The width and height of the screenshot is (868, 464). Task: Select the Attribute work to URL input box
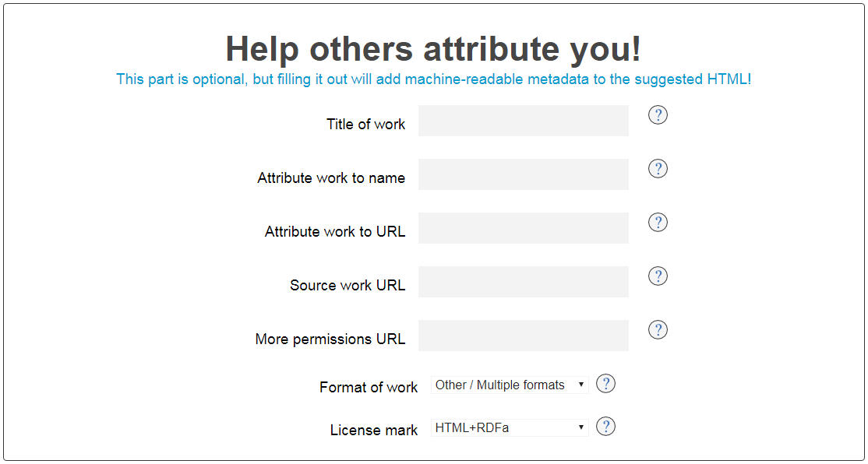(x=523, y=228)
